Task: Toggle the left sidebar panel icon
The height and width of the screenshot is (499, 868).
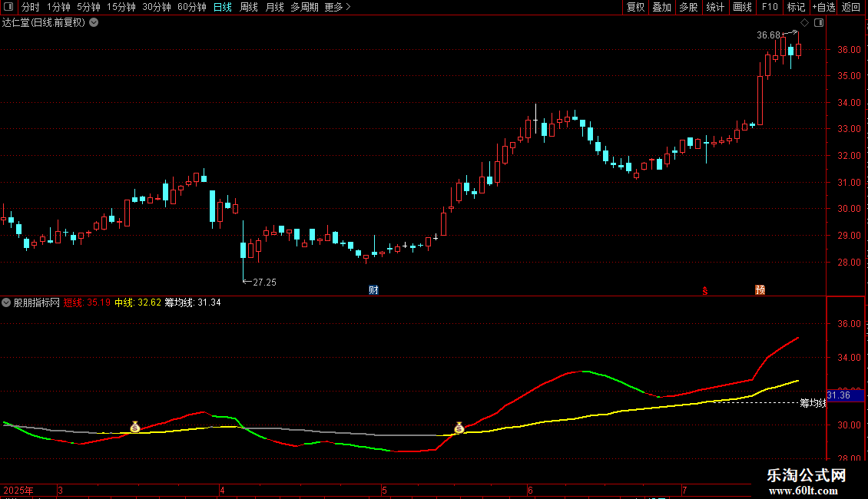Action: coord(8,7)
